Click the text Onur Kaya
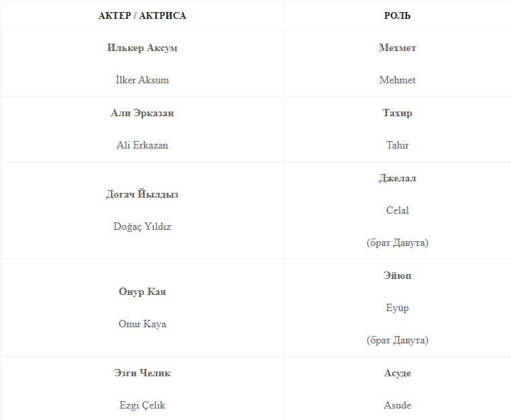 (x=142, y=324)
